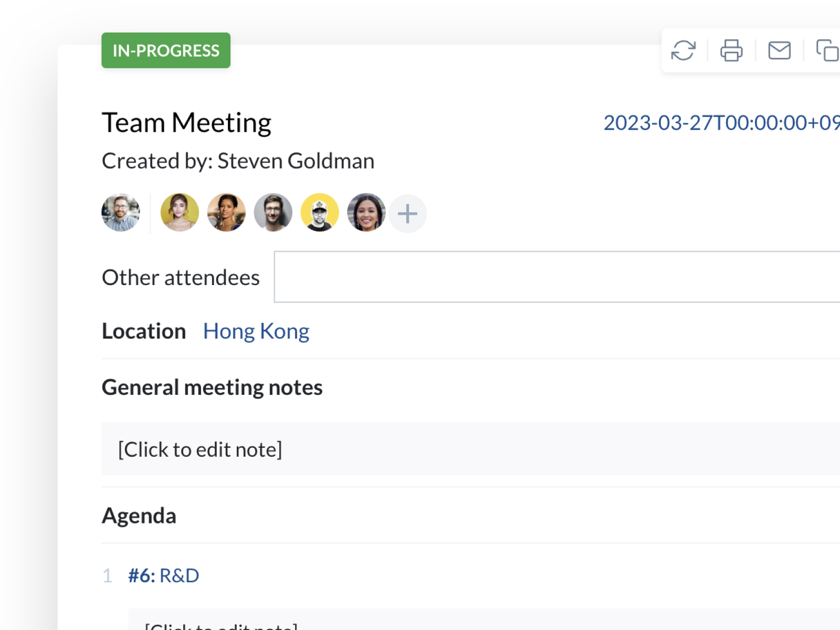Open the meeting date 2023-03-27 link
The image size is (840, 630).
pyautogui.click(x=721, y=123)
